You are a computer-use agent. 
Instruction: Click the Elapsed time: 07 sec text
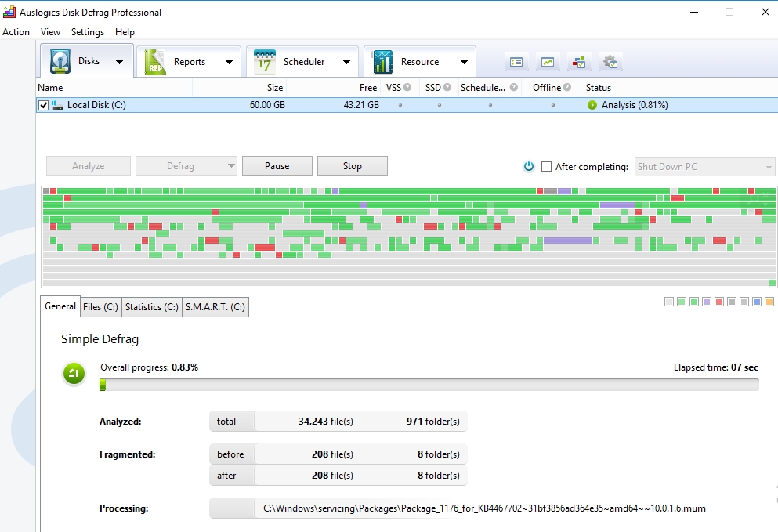point(716,367)
